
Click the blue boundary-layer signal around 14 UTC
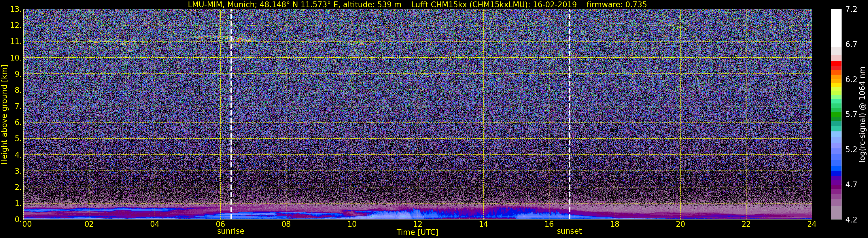(483, 214)
